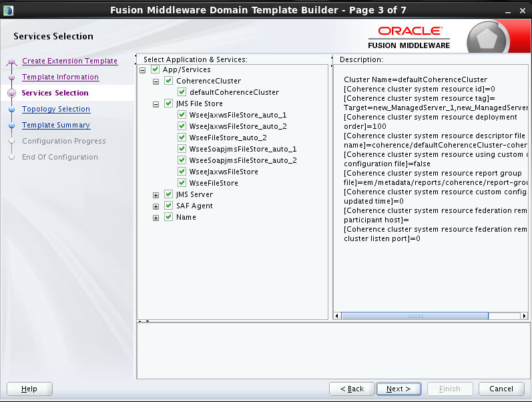Open the Template Information step link
This screenshot has height=402, width=532.
point(60,77)
